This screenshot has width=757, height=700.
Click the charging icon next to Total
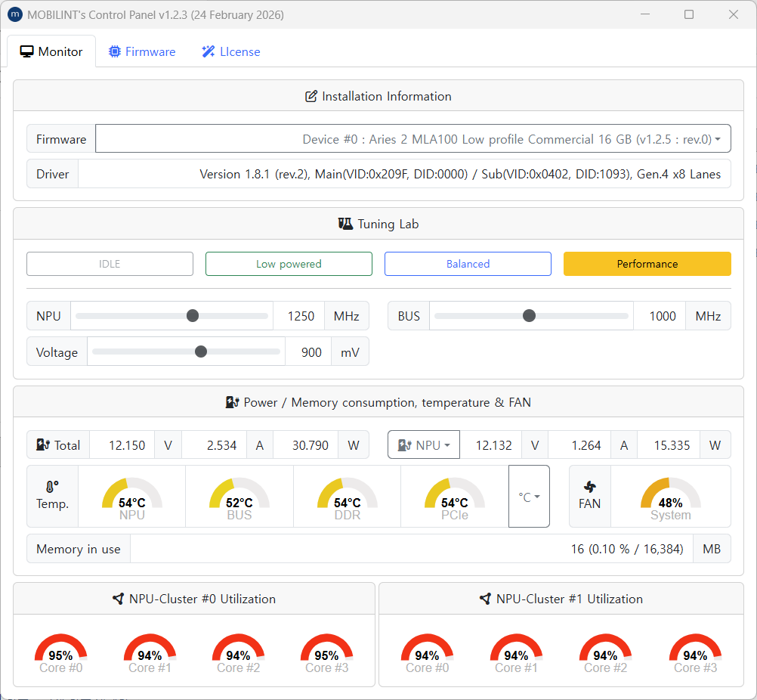tap(43, 445)
